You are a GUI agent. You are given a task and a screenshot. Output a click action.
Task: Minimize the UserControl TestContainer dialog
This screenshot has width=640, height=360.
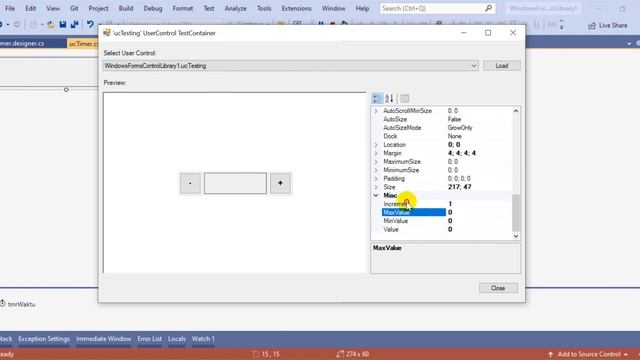464,33
